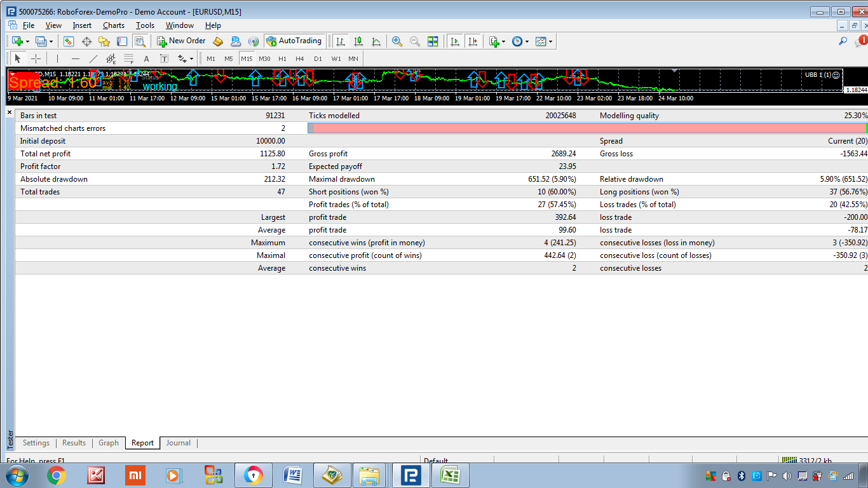Switch to the Journal tab in Tester
This screenshot has width=868, height=488.
(179, 443)
